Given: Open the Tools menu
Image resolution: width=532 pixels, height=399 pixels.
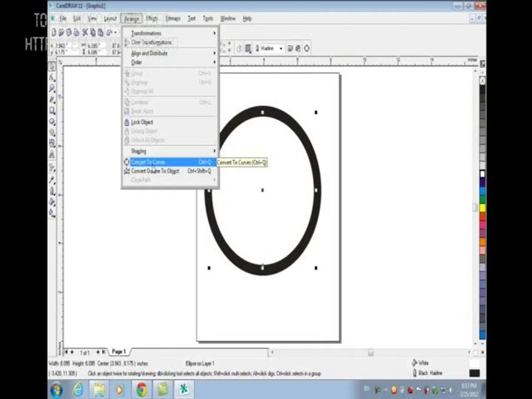Looking at the screenshot, I should [208, 18].
